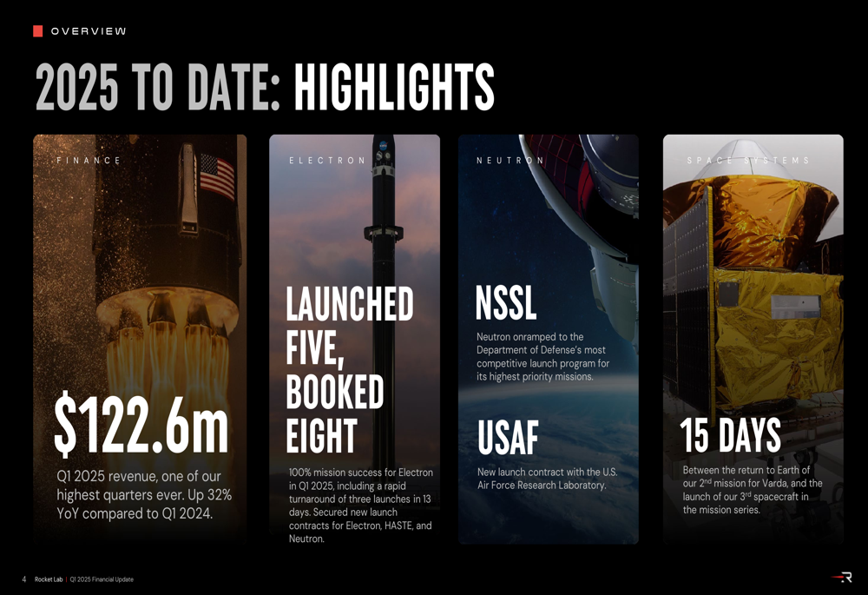The image size is (868, 595).
Task: Select the NEUTRON card label
Action: pyautogui.click(x=510, y=161)
